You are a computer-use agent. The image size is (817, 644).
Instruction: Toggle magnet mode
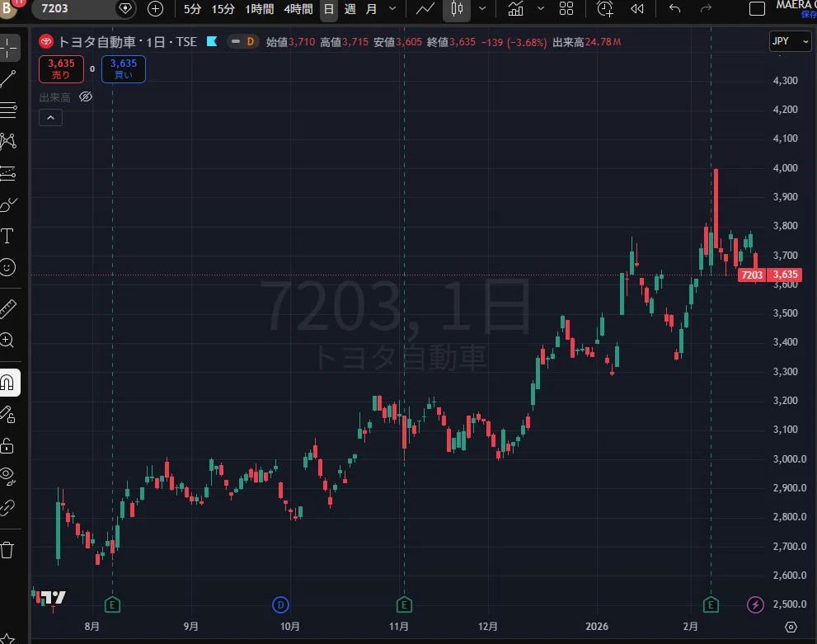click(8, 383)
